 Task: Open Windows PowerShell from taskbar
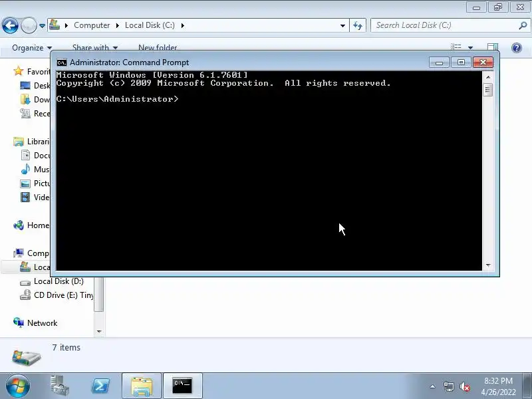101,386
